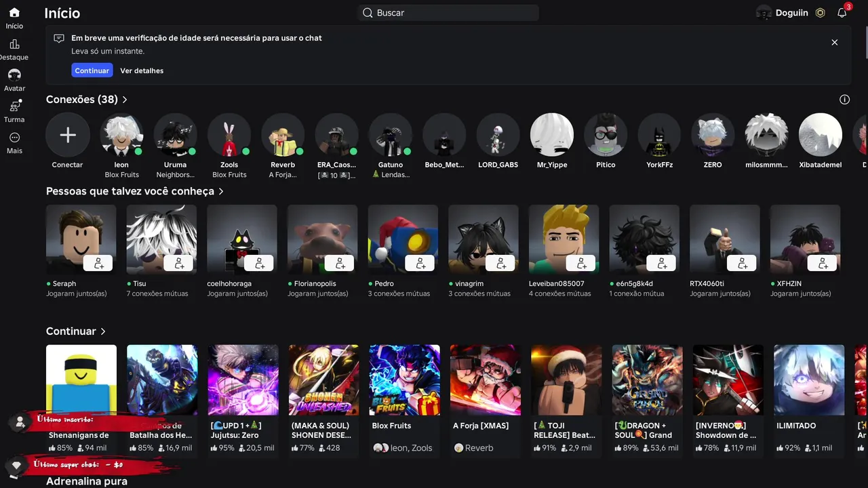Open ERA_Caos avatar in connections
The width and height of the screenshot is (868, 488).
pos(336,135)
